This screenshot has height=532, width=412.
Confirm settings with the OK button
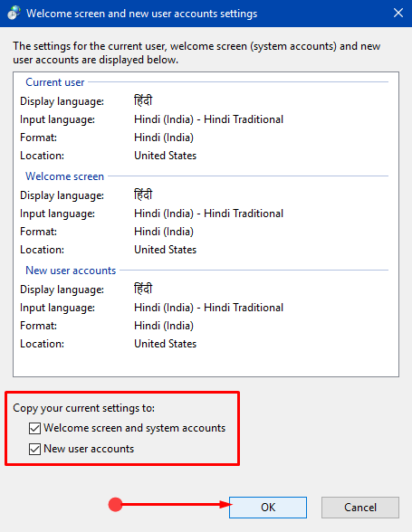268,508
